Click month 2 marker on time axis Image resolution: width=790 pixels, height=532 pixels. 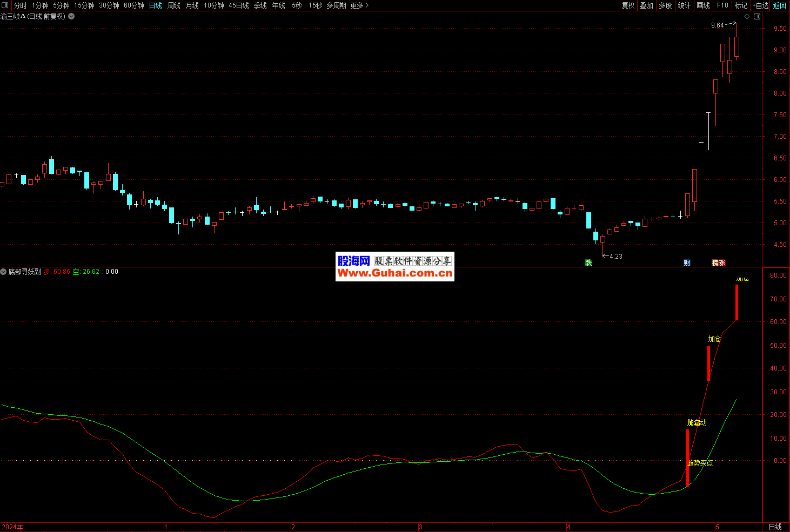tap(293, 527)
